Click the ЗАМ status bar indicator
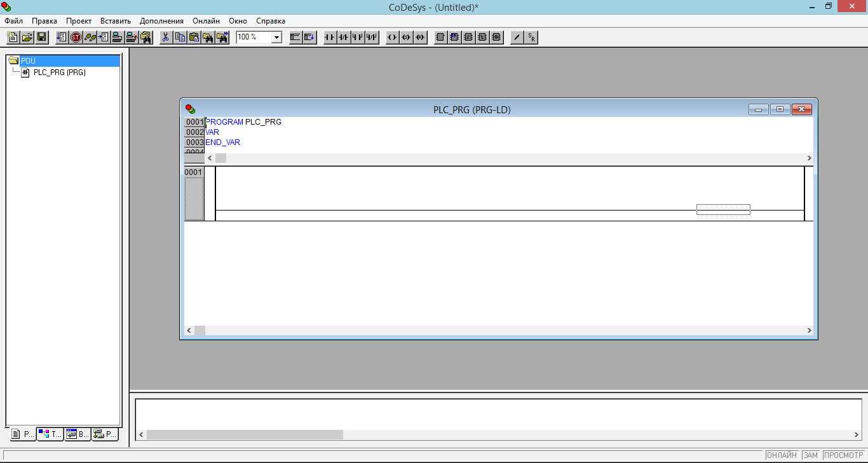Image resolution: width=868 pixels, height=463 pixels. pyautogui.click(x=810, y=455)
